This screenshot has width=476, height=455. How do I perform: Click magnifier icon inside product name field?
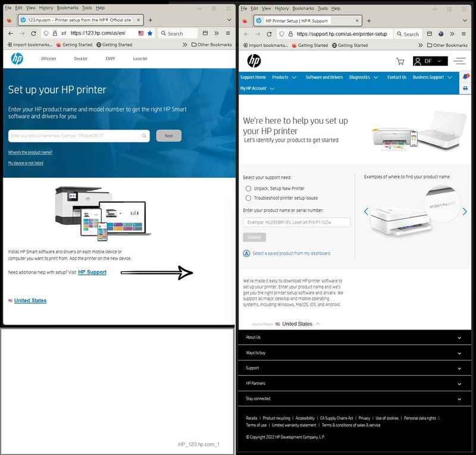point(144,136)
